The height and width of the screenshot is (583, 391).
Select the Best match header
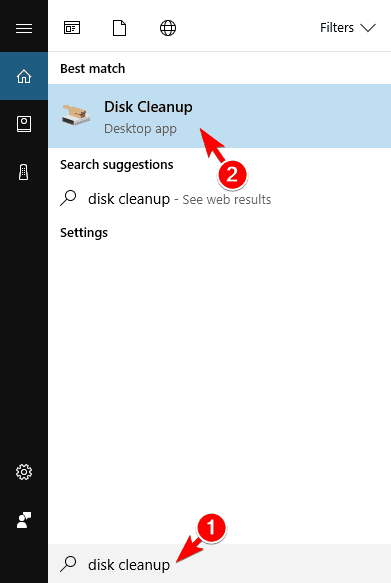93,69
